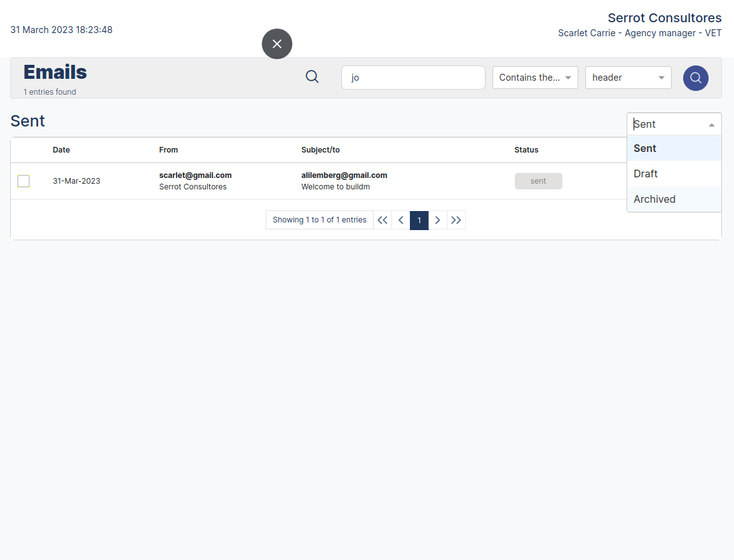Screen dimensions: 734x560
Task: Click the 'sent' status badge
Action: click(x=538, y=181)
